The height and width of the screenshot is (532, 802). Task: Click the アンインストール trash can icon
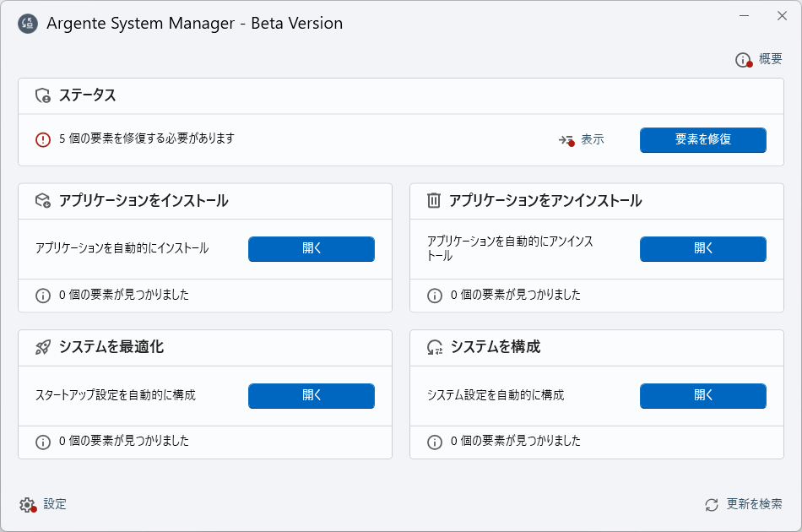click(x=434, y=201)
